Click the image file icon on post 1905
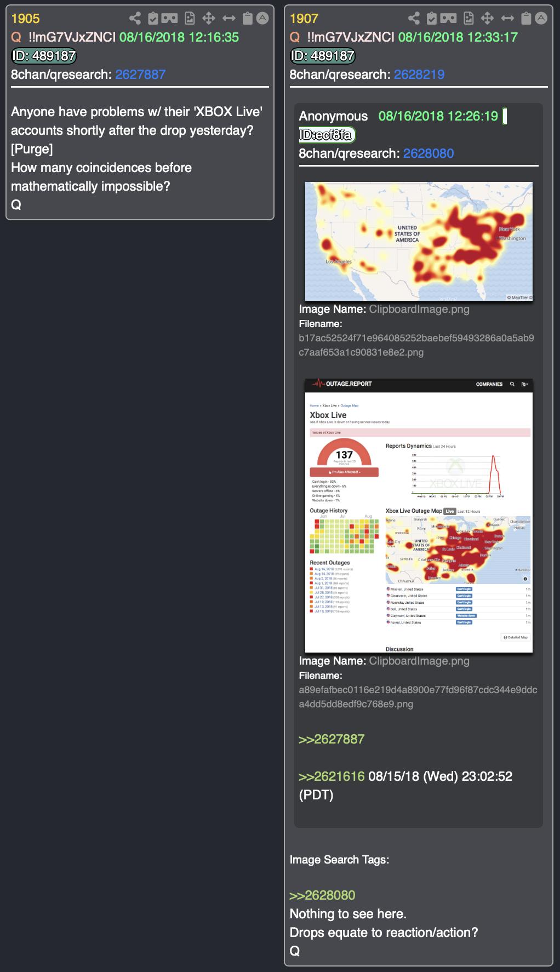Image resolution: width=560 pixels, height=972 pixels. click(190, 19)
